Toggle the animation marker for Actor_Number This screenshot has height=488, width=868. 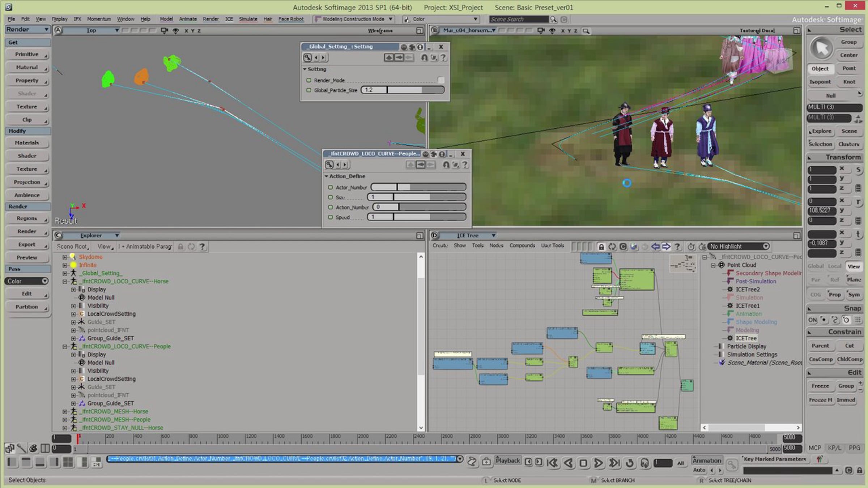[330, 187]
